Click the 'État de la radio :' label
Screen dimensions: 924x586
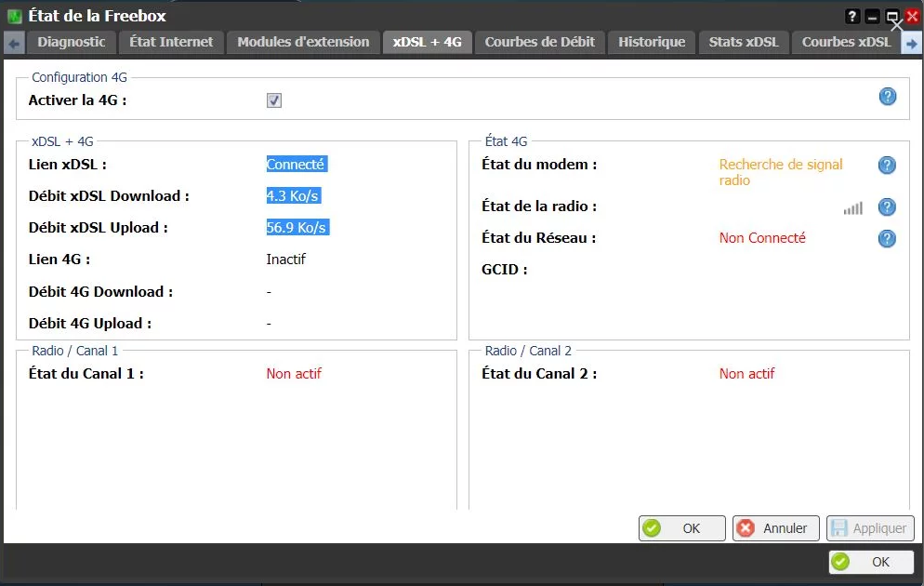539,206
